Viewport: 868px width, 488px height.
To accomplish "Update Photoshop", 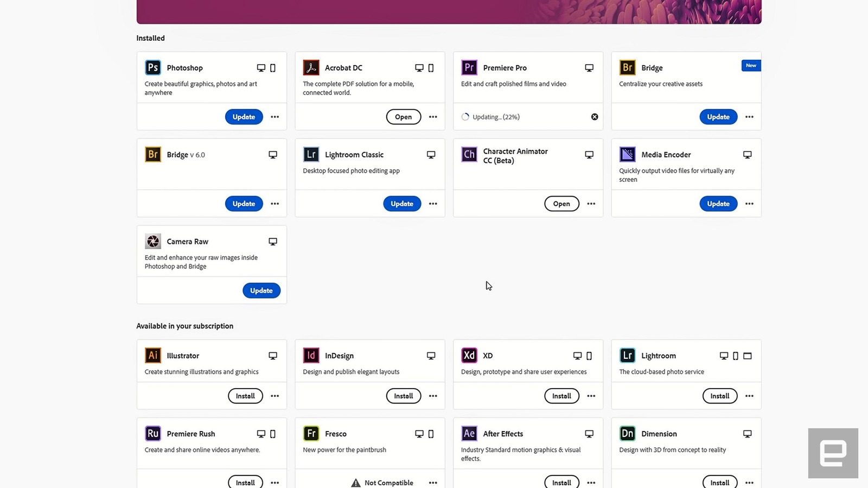I will coord(244,117).
